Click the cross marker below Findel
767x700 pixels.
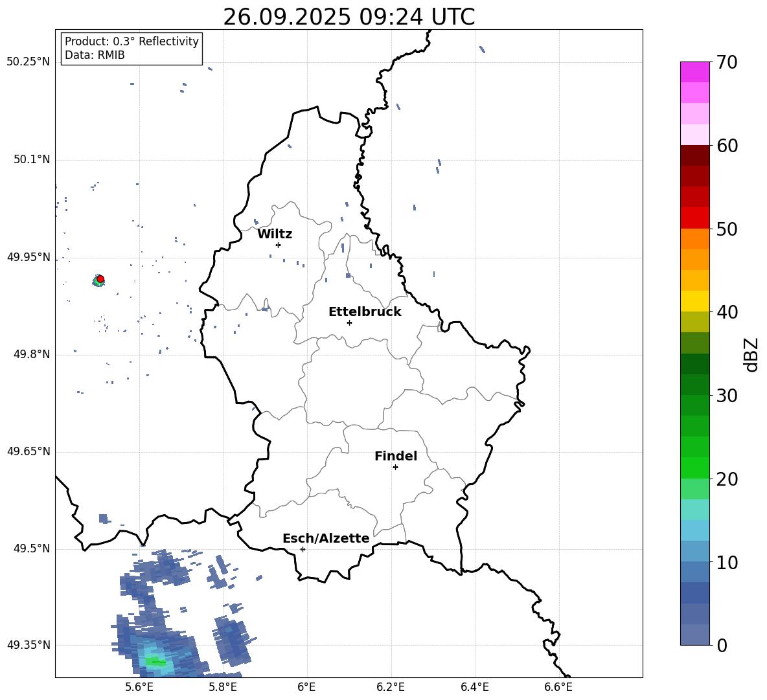click(x=395, y=467)
